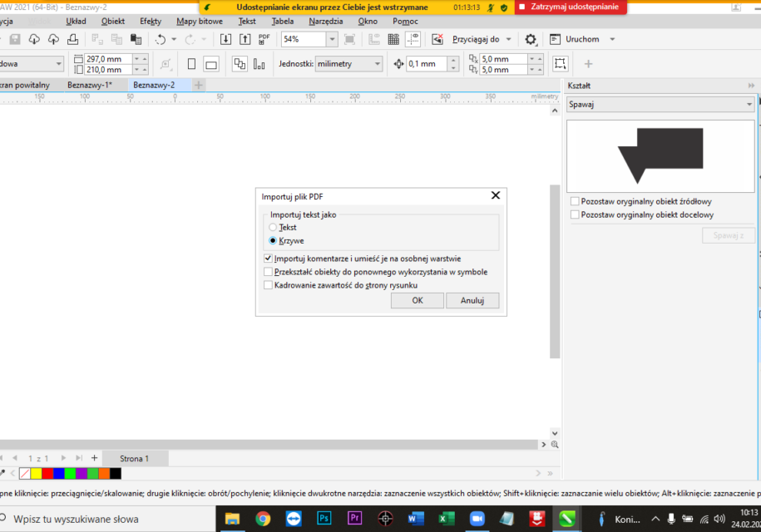Screen dimensions: 761x532
Task: Pick the red color swatch in palette
Action: [47, 473]
